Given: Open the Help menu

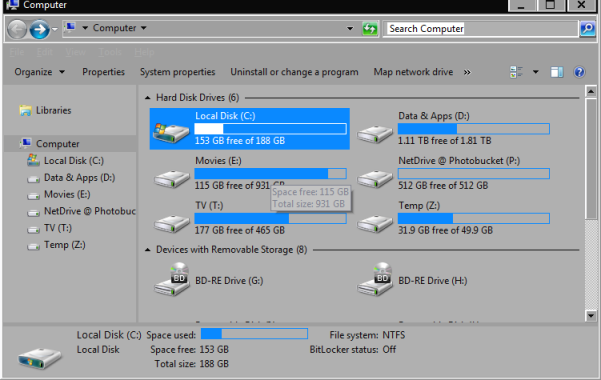Looking at the screenshot, I should pos(144,52).
